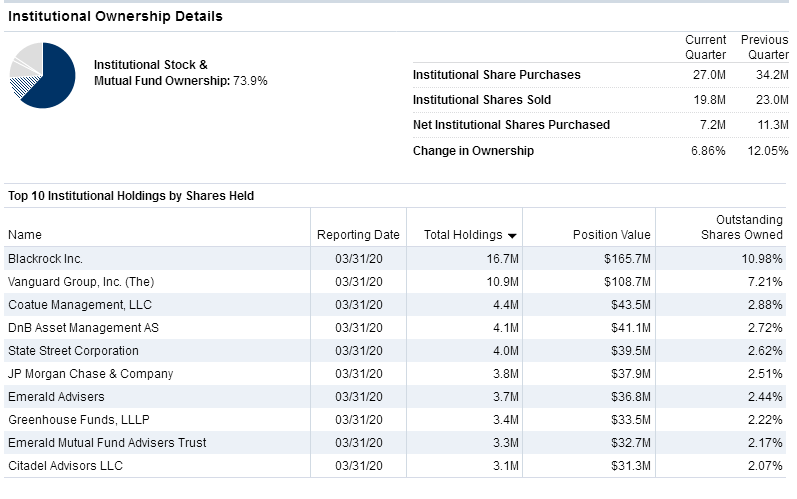Image resolution: width=797 pixels, height=499 pixels.
Task: Sort by Outstanding Shares Owned header
Action: pos(742,227)
